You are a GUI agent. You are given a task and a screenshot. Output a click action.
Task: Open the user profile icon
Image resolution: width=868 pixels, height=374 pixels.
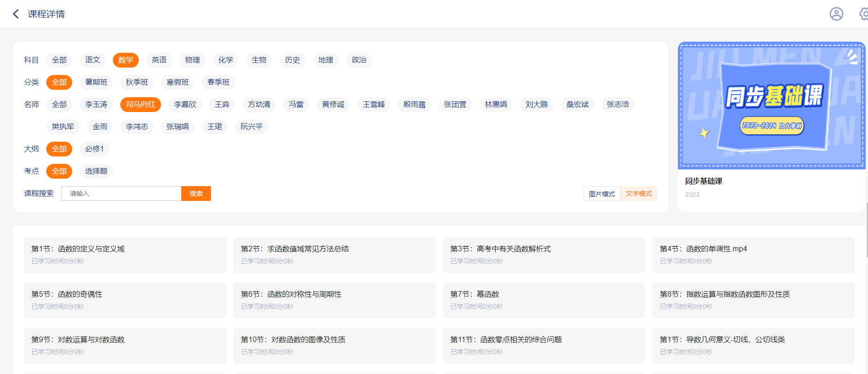[x=836, y=14]
